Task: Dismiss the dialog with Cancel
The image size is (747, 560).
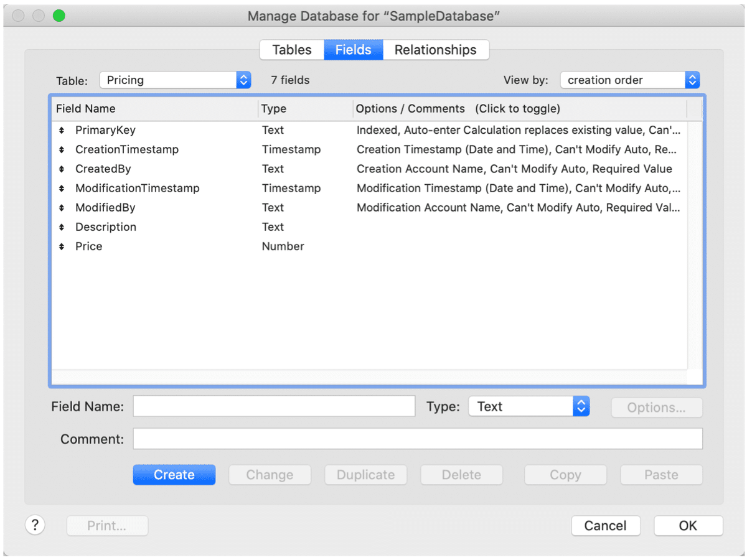Action: [x=606, y=525]
